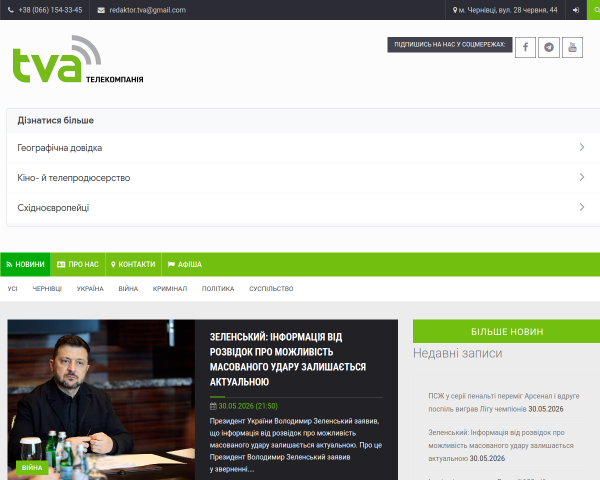Expand Східноєвропейці chevron

582,207
